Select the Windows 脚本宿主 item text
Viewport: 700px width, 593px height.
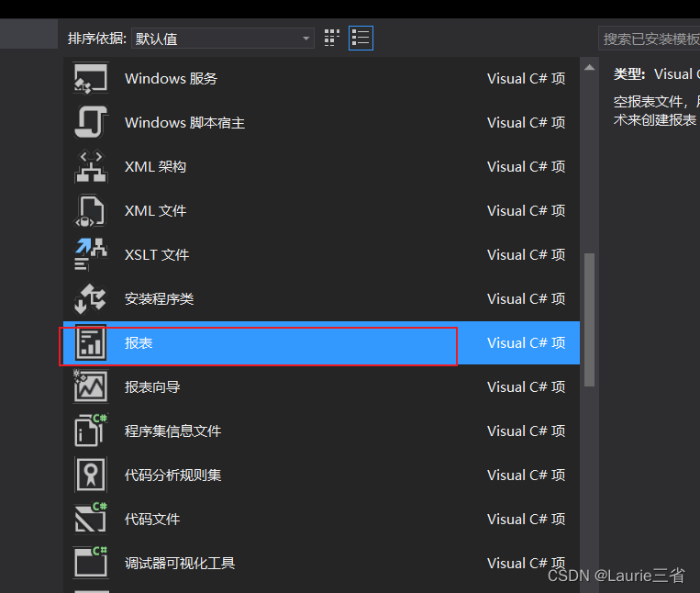(184, 122)
